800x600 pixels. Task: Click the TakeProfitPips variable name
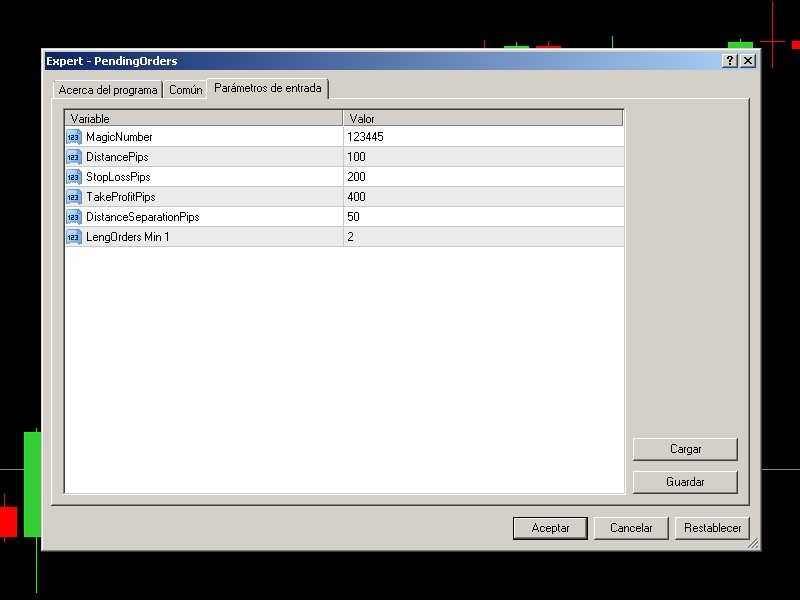[120, 197]
